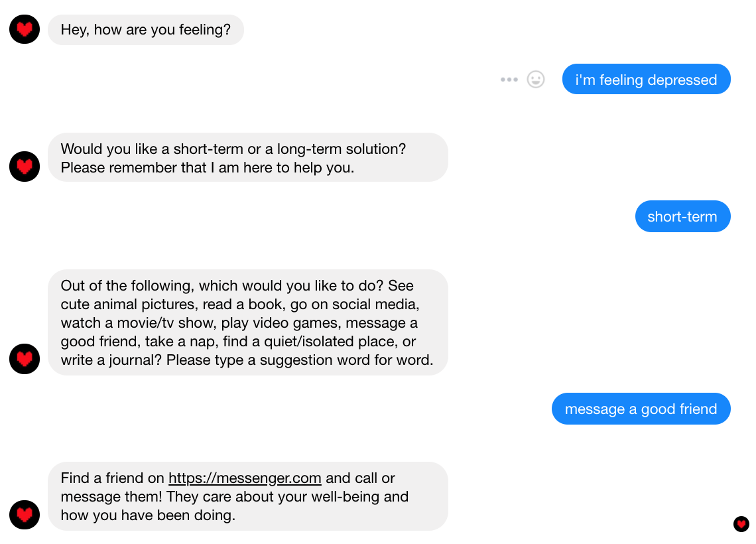
Task: Open the three-dot more options menu
Action: click(x=509, y=80)
